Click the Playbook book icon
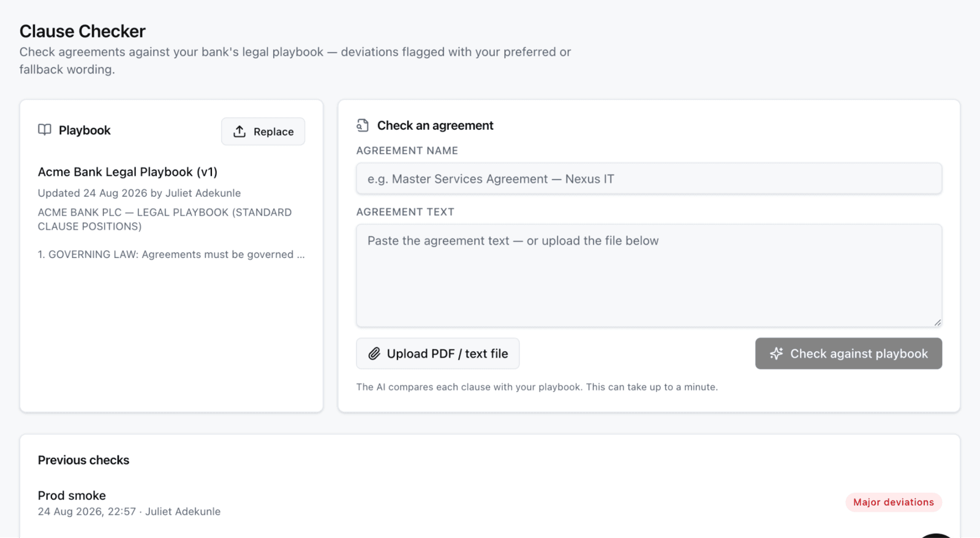Viewport: 980px width, 538px height. (45, 130)
